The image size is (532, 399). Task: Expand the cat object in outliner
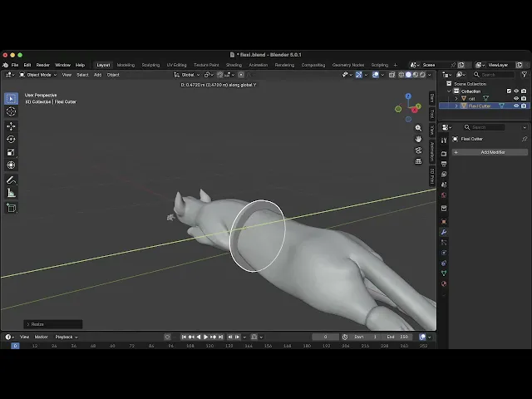[456, 98]
